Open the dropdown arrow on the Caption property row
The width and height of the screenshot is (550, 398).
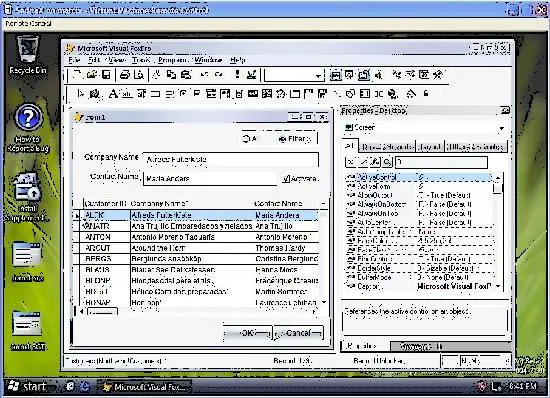498,286
